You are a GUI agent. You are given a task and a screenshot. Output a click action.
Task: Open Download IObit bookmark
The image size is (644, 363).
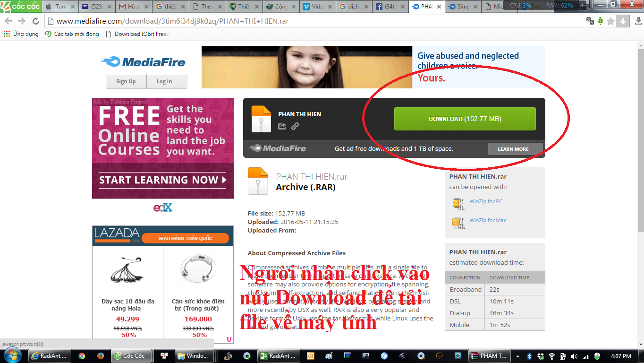click(x=137, y=34)
